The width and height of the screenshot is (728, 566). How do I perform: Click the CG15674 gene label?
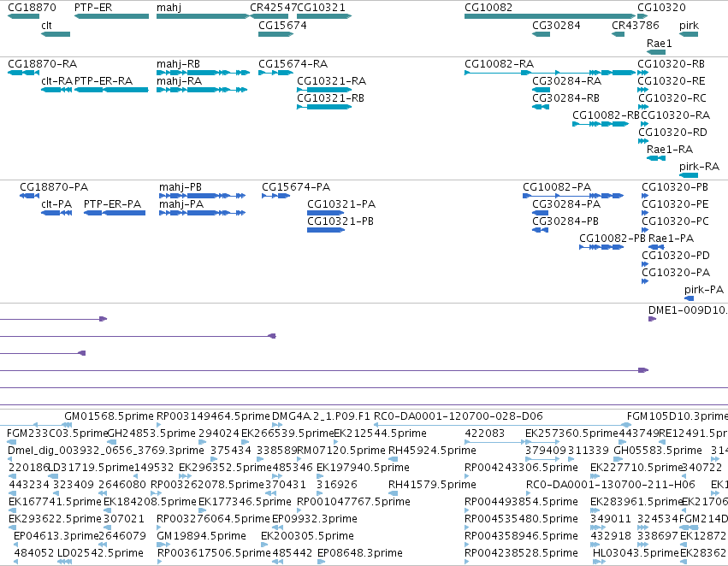point(282,26)
